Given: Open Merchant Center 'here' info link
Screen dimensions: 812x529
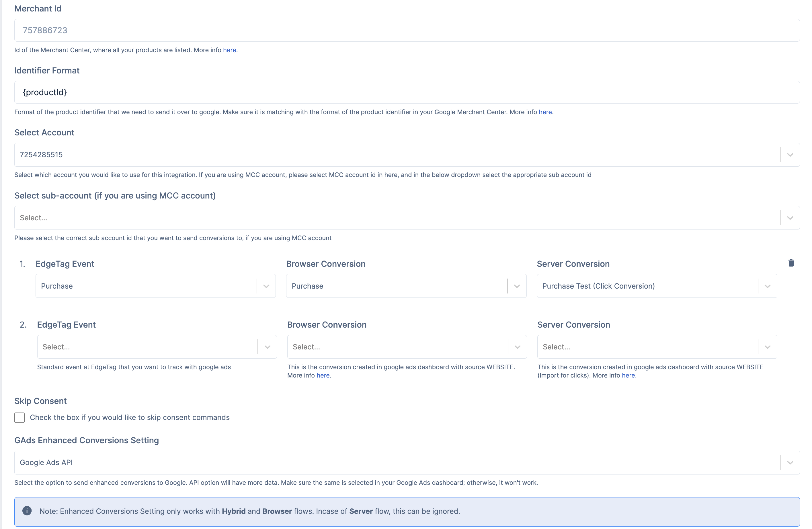Looking at the screenshot, I should pyautogui.click(x=229, y=50).
